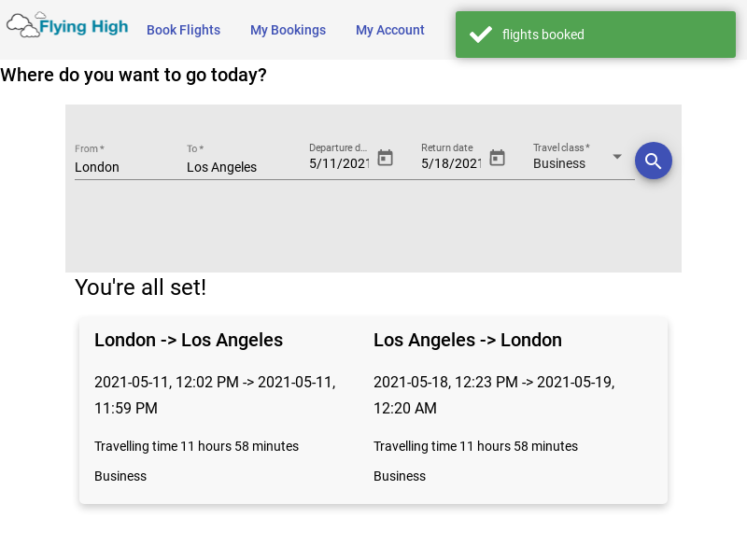Open the departure date calendar picker

[385, 158]
